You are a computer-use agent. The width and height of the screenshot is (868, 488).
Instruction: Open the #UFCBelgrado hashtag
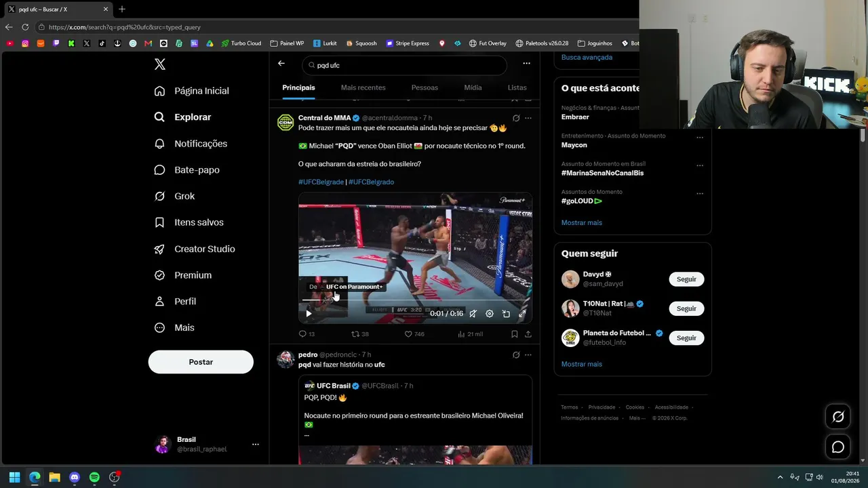(x=371, y=182)
